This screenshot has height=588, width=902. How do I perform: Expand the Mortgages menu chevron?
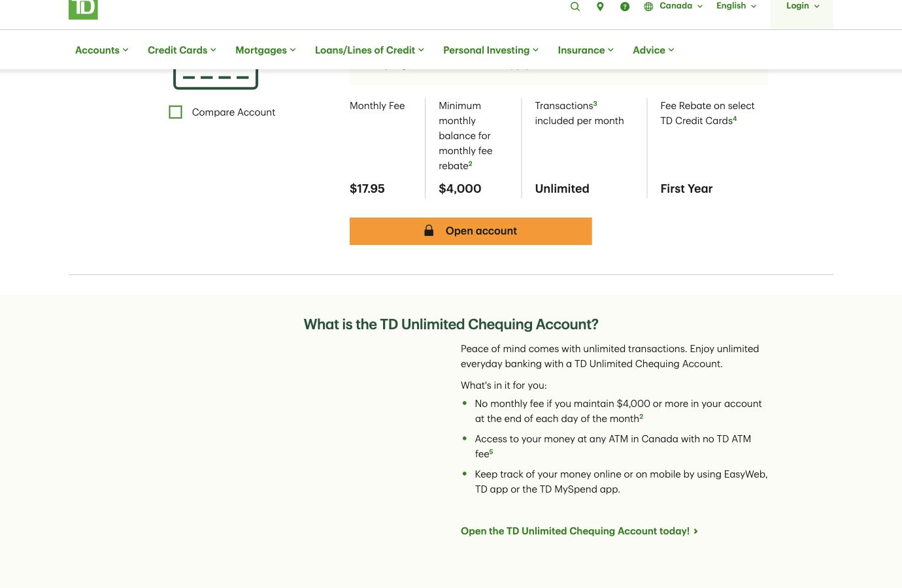pyautogui.click(x=293, y=50)
